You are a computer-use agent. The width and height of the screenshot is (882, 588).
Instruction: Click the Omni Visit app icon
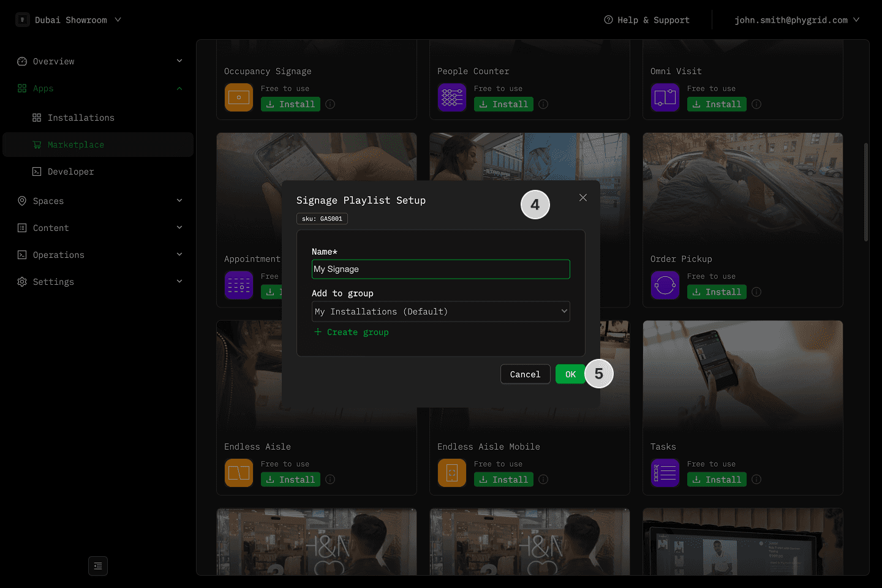tap(665, 97)
